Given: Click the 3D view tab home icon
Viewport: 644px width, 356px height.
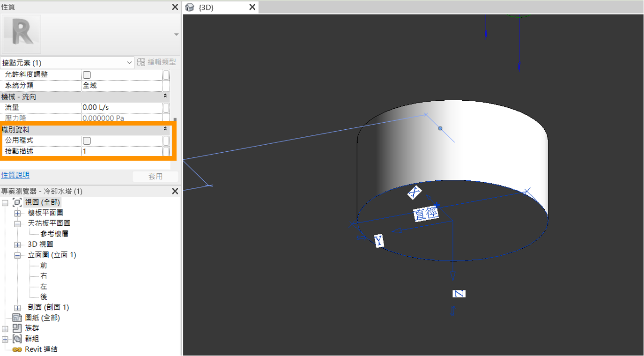Looking at the screenshot, I should tap(190, 7).
